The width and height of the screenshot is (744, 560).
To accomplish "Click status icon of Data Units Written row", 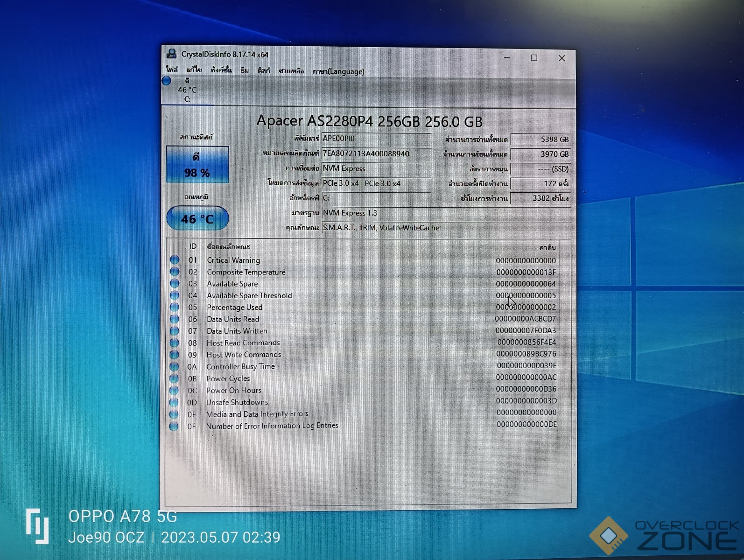I will (x=175, y=330).
